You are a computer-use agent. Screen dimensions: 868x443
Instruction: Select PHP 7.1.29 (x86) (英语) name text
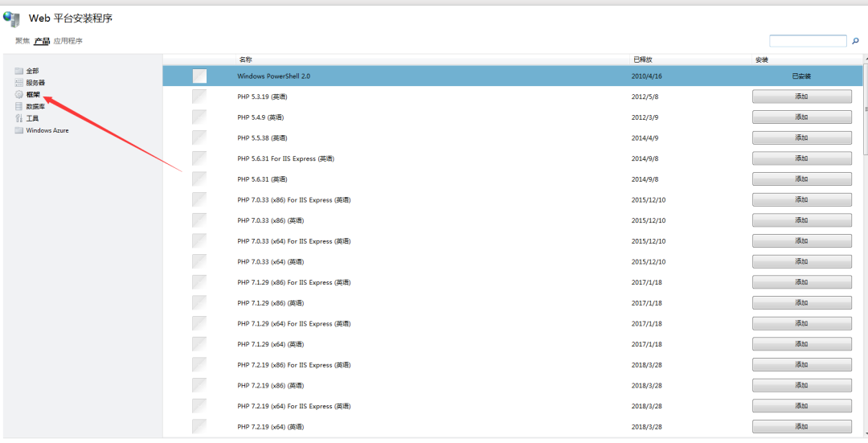271,303
